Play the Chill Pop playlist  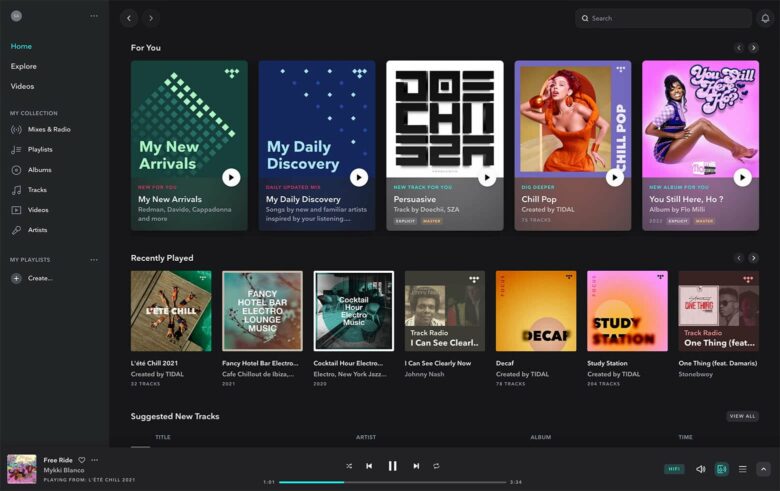615,178
